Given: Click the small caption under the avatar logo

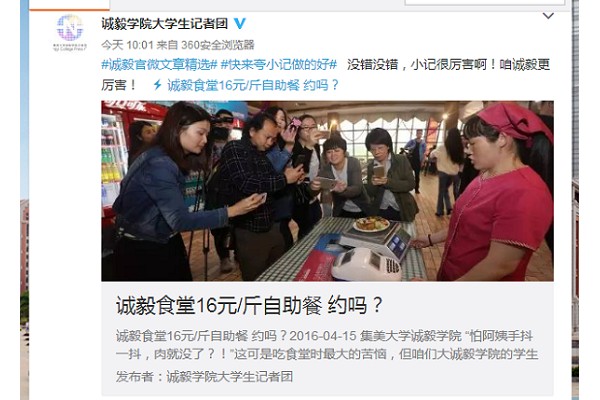Looking at the screenshot, I should tap(70, 47).
